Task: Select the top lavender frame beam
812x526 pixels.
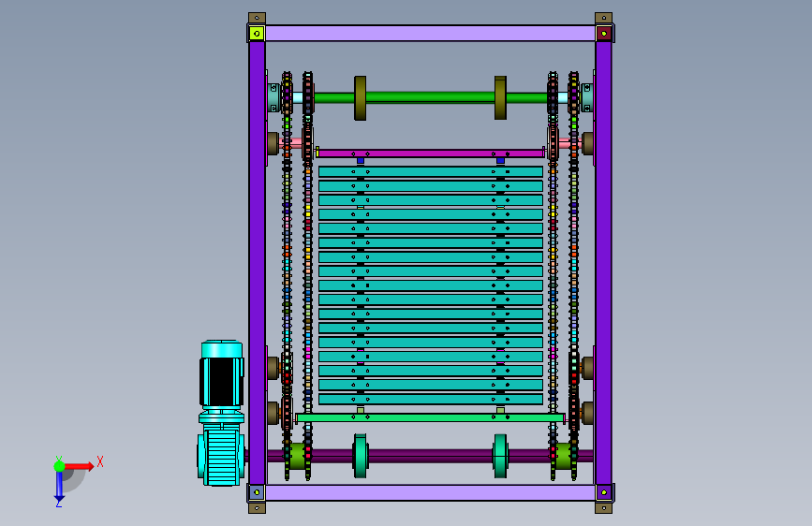Action: (430, 34)
